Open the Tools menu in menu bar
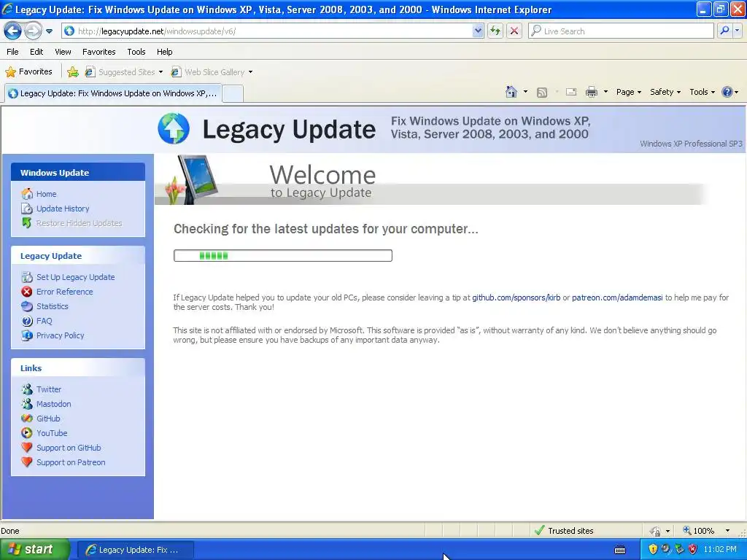The image size is (747, 560). point(136,52)
